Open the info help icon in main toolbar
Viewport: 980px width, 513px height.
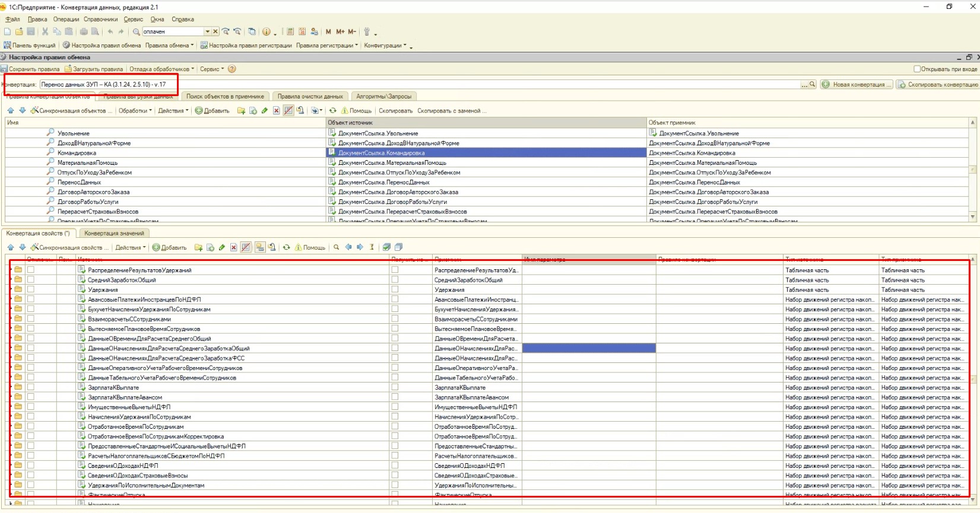267,31
